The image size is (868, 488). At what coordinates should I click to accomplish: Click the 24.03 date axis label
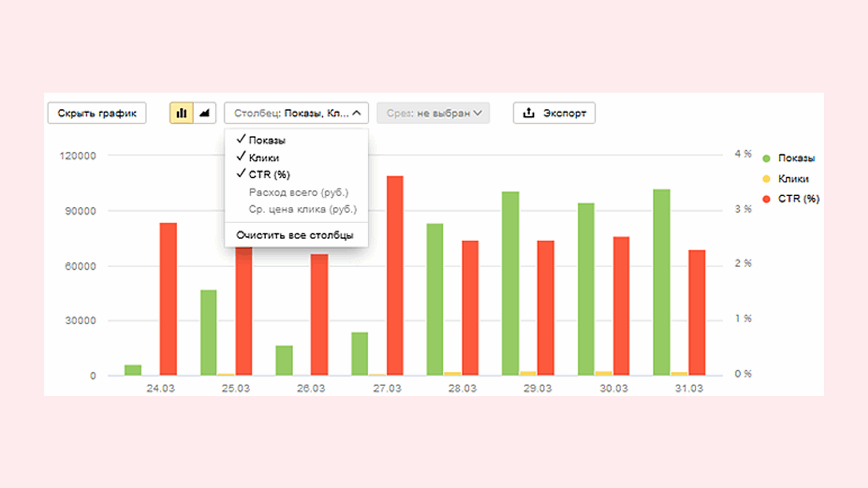[161, 388]
